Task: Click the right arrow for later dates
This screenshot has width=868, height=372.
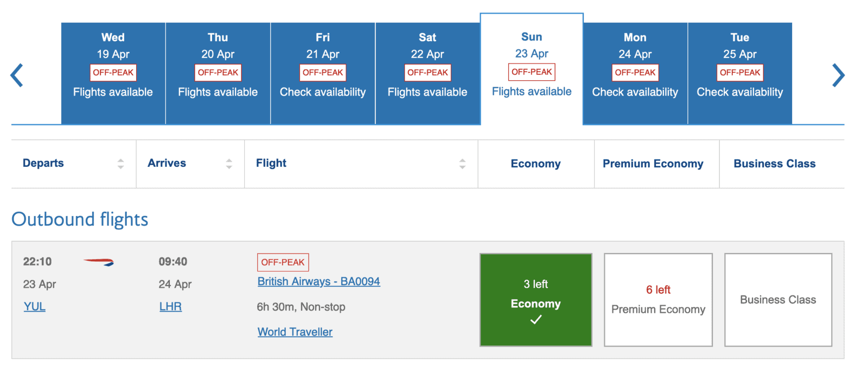Action: pos(838,74)
